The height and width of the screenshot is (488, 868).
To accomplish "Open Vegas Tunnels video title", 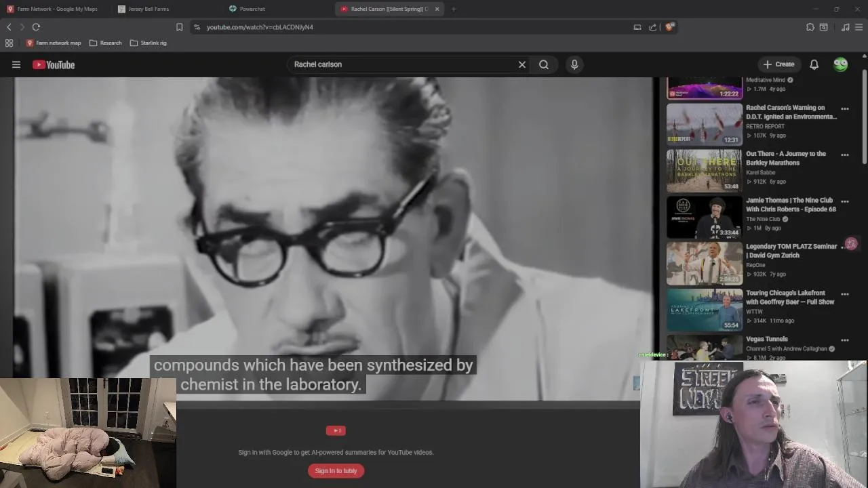I will click(x=767, y=339).
